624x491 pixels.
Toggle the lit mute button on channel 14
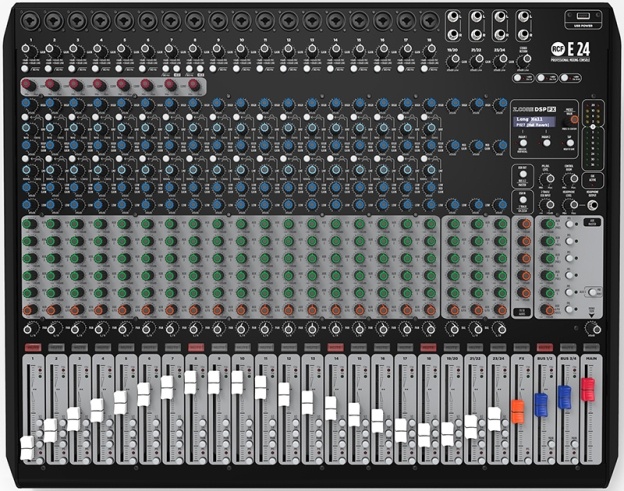click(x=336, y=347)
